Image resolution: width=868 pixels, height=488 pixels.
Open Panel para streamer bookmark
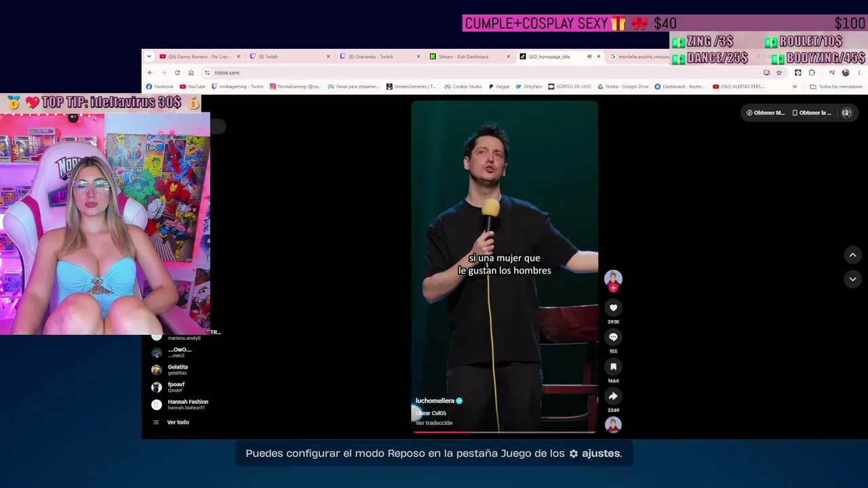(353, 87)
